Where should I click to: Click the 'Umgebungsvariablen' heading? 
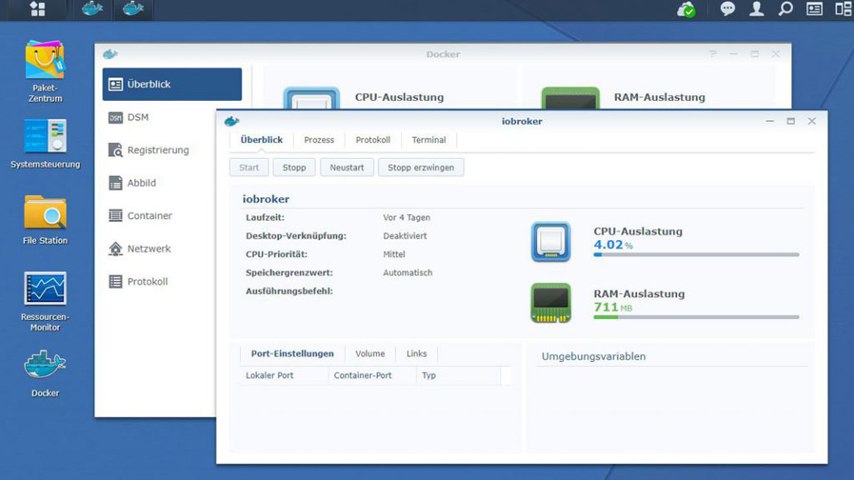point(594,356)
